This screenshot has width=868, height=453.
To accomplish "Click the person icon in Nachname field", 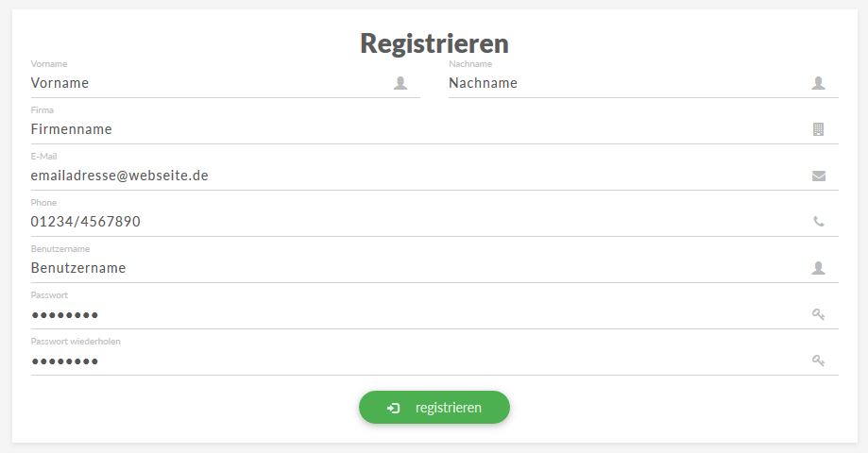I will click(x=818, y=83).
